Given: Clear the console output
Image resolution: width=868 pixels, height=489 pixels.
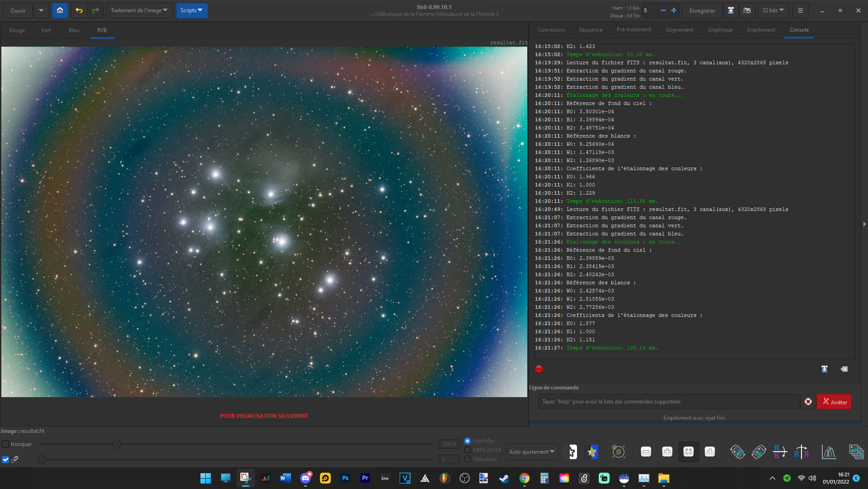Looking at the screenshot, I should (844, 369).
